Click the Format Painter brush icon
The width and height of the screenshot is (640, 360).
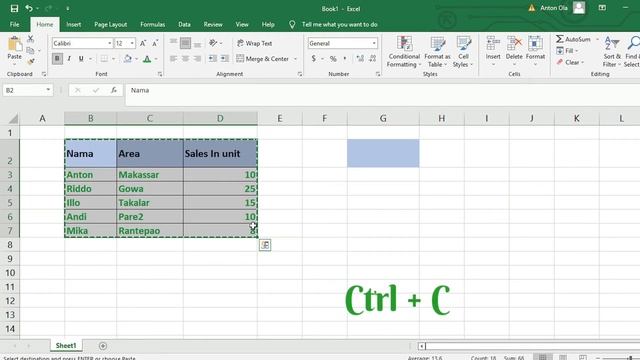(31, 62)
